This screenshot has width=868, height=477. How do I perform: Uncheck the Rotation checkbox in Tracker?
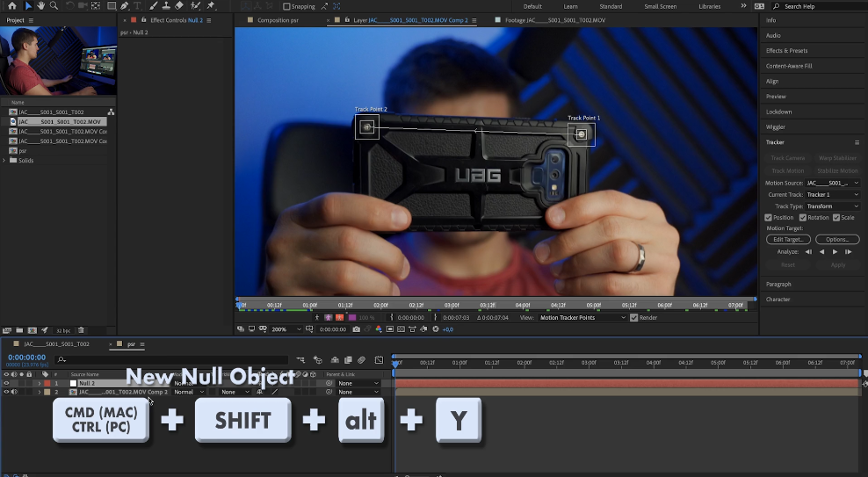[803, 218]
